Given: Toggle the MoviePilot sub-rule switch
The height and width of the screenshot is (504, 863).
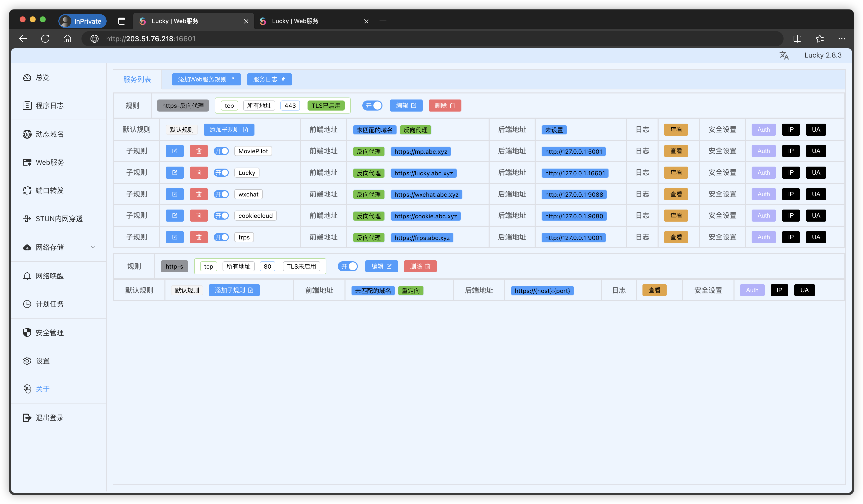Looking at the screenshot, I should coord(221,151).
